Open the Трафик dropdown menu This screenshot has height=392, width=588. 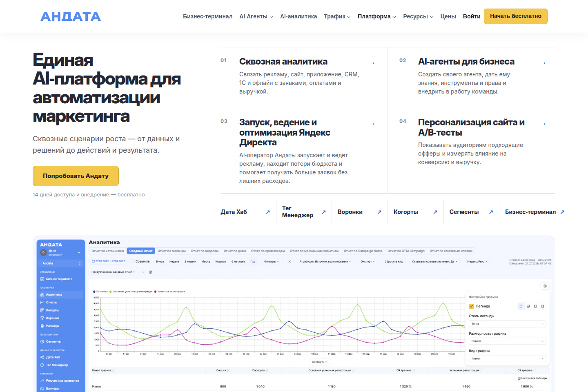[337, 16]
